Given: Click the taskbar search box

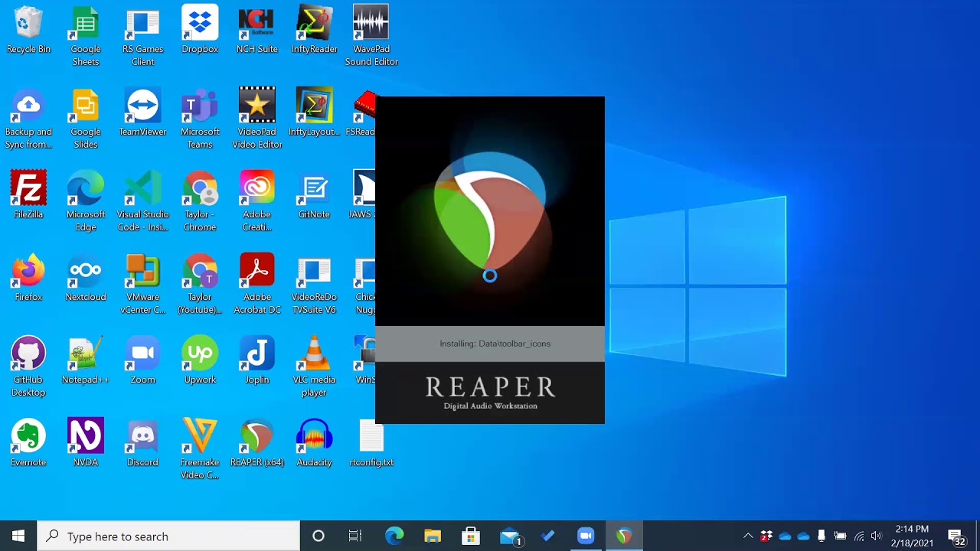Looking at the screenshot, I should 168,536.
